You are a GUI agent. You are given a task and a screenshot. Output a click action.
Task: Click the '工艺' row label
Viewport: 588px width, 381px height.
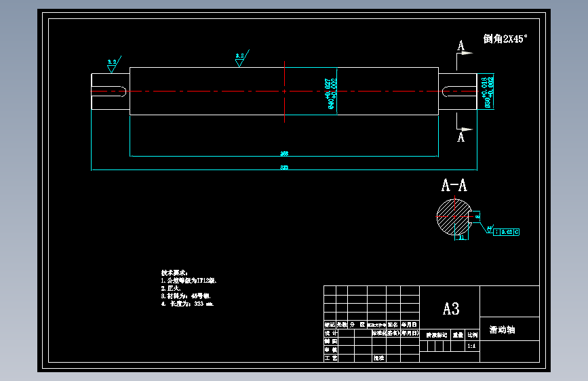click(331, 358)
